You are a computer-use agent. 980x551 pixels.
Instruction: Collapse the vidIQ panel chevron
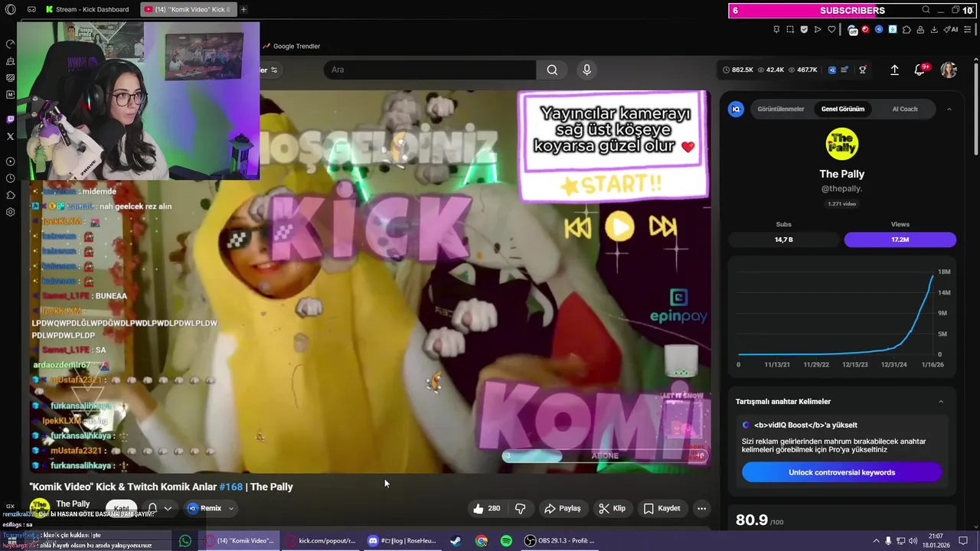(949, 109)
